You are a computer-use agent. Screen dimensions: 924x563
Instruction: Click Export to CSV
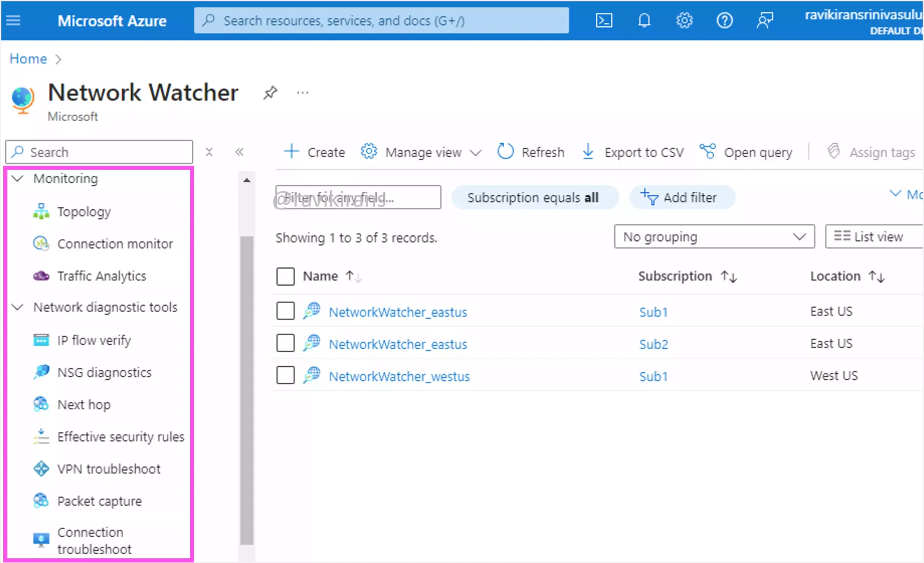coord(633,152)
